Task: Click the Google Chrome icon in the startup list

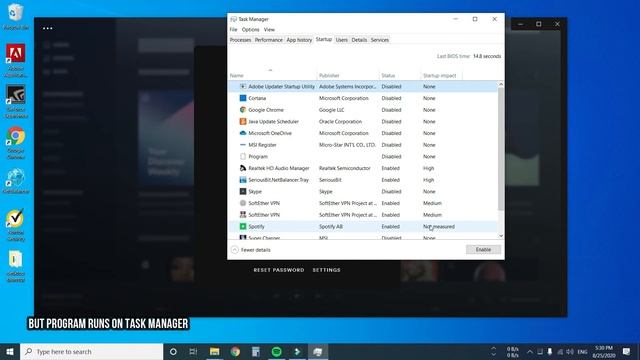Action: [243, 110]
